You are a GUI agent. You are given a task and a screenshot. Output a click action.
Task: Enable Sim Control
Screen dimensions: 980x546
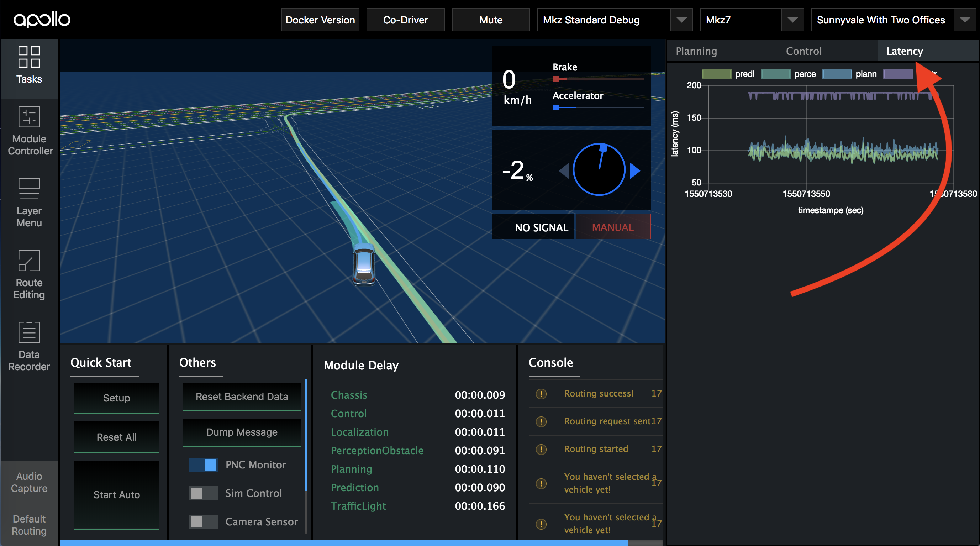203,493
